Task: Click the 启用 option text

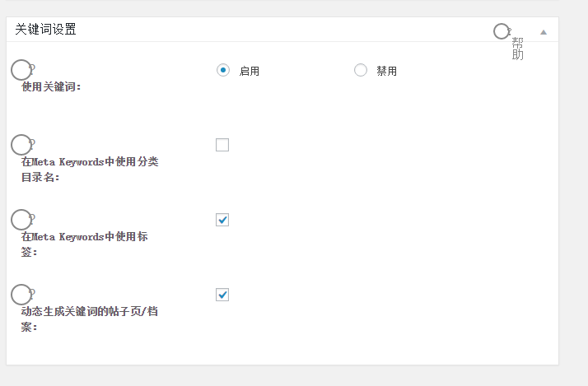Action: coord(250,71)
